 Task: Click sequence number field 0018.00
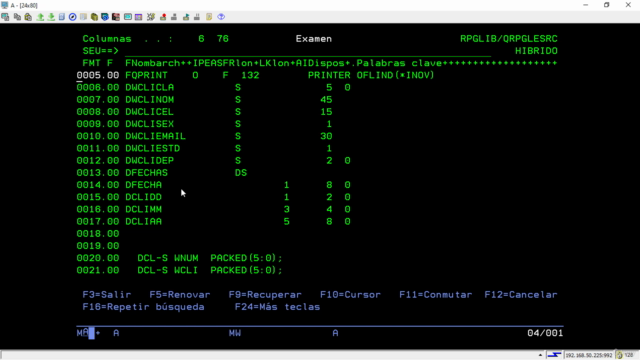98,234
